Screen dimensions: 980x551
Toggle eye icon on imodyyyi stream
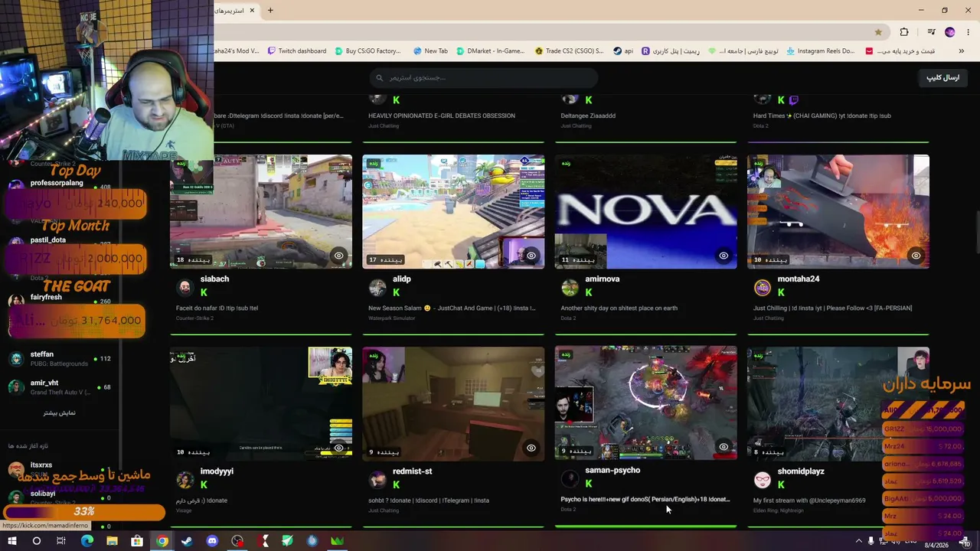(338, 448)
